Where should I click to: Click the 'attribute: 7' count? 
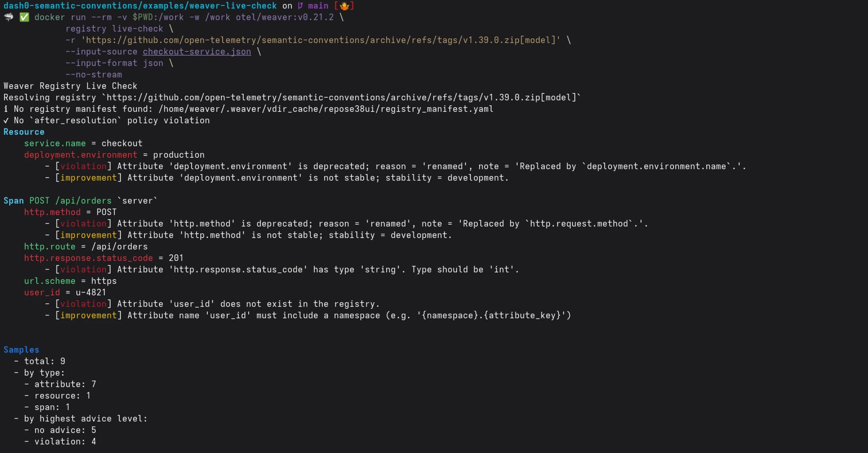coord(65,384)
